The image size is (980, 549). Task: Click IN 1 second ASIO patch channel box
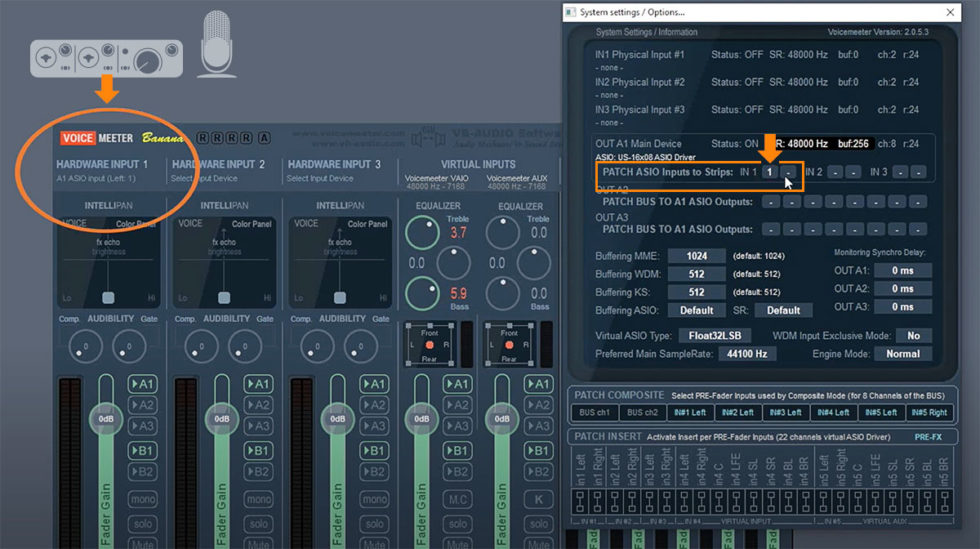(x=789, y=172)
